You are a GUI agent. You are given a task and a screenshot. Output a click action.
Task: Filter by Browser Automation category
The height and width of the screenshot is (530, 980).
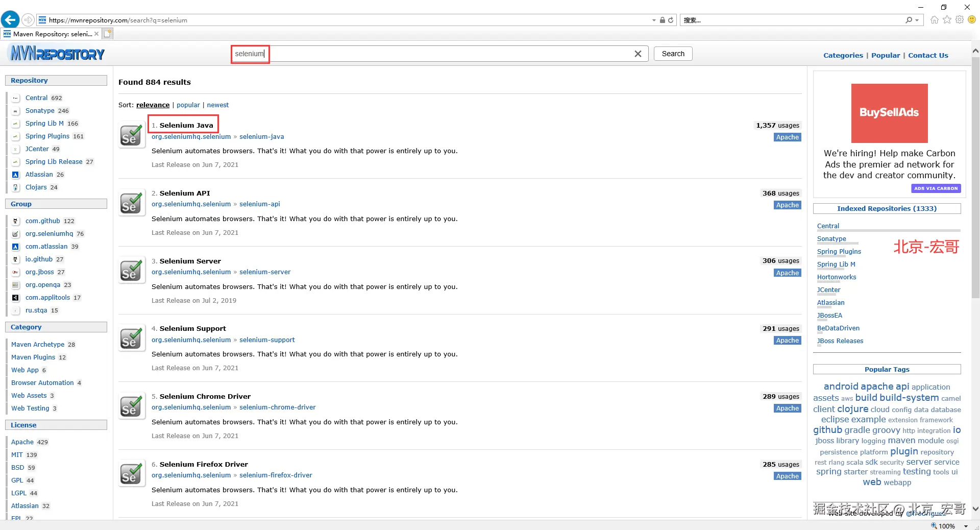(x=42, y=383)
